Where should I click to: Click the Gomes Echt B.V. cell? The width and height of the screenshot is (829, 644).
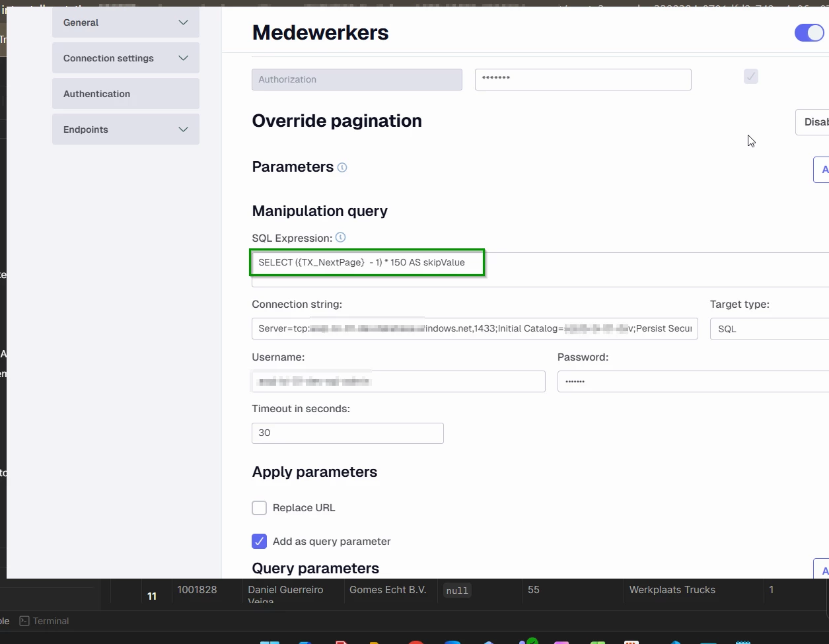click(388, 590)
